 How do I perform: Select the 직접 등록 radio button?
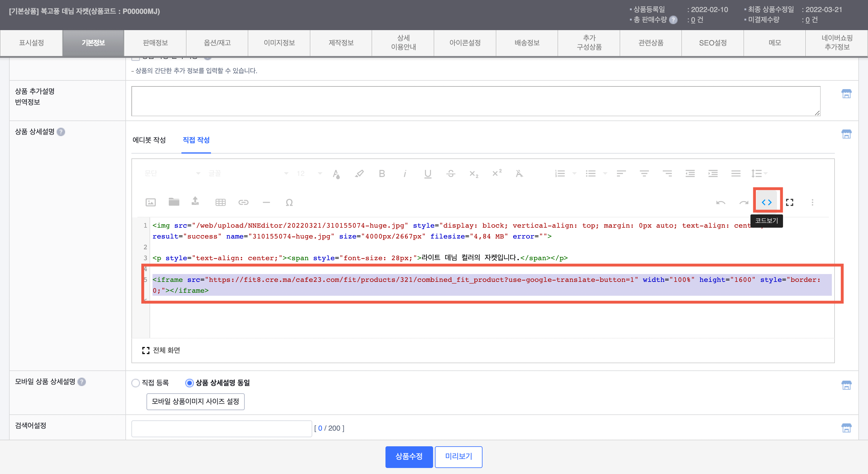(x=135, y=383)
